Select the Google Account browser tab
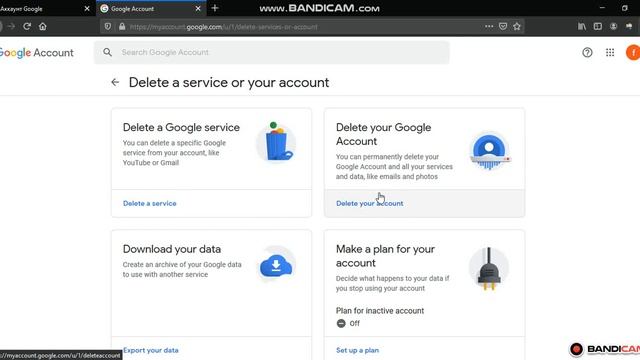Image resolution: width=640 pixels, height=360 pixels. click(x=151, y=9)
